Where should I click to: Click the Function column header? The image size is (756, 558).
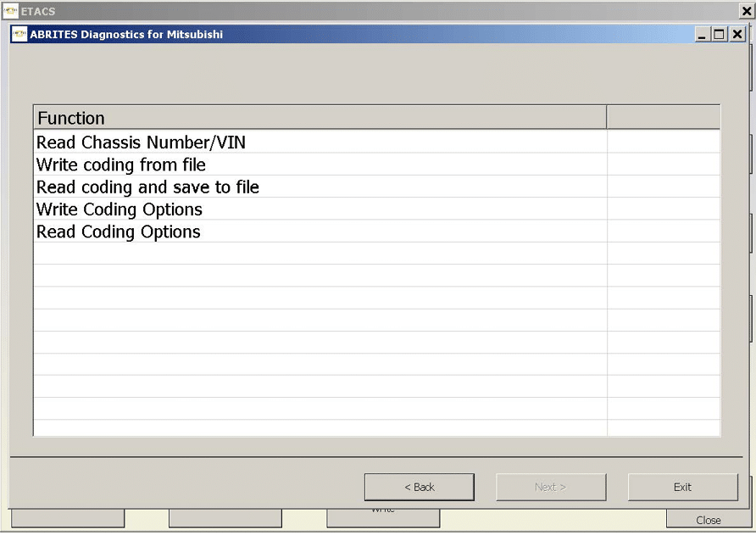tap(320, 118)
